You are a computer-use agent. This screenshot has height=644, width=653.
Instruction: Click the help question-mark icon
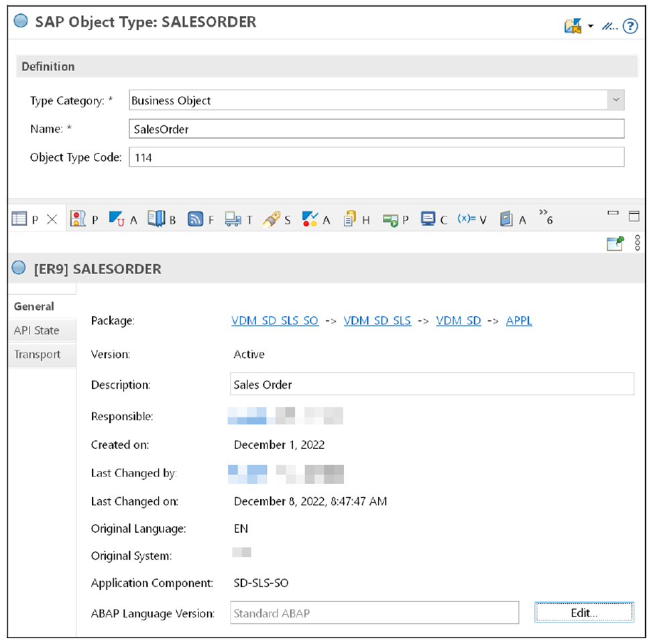click(629, 26)
